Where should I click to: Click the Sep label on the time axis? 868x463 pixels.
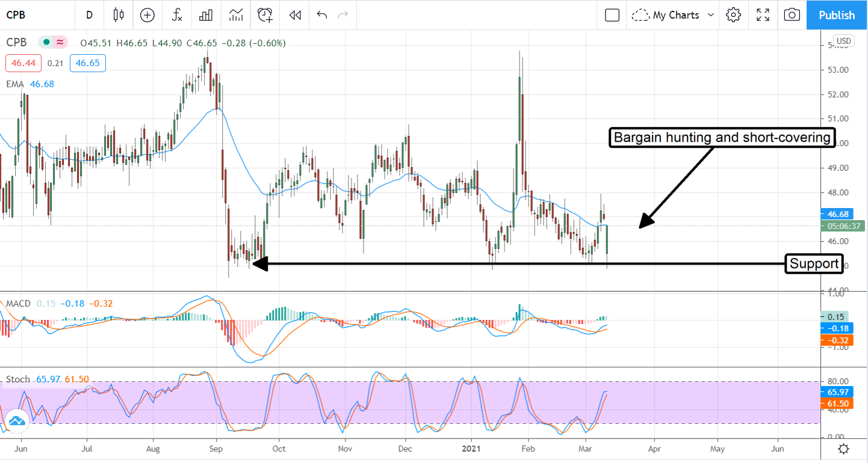pos(217,449)
